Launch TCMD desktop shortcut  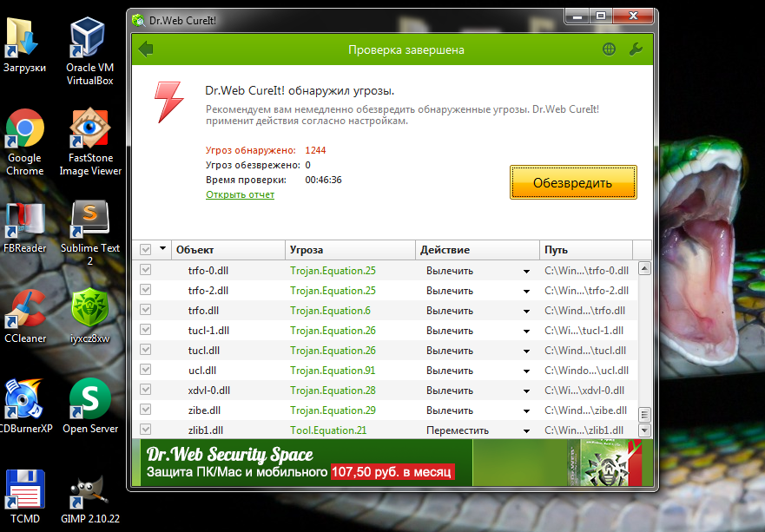pyautogui.click(x=25, y=496)
